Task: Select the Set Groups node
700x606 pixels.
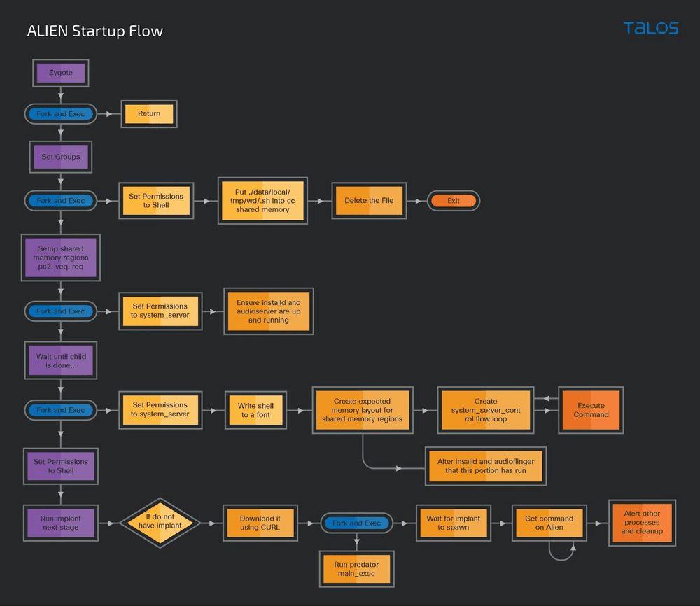Action: point(60,157)
